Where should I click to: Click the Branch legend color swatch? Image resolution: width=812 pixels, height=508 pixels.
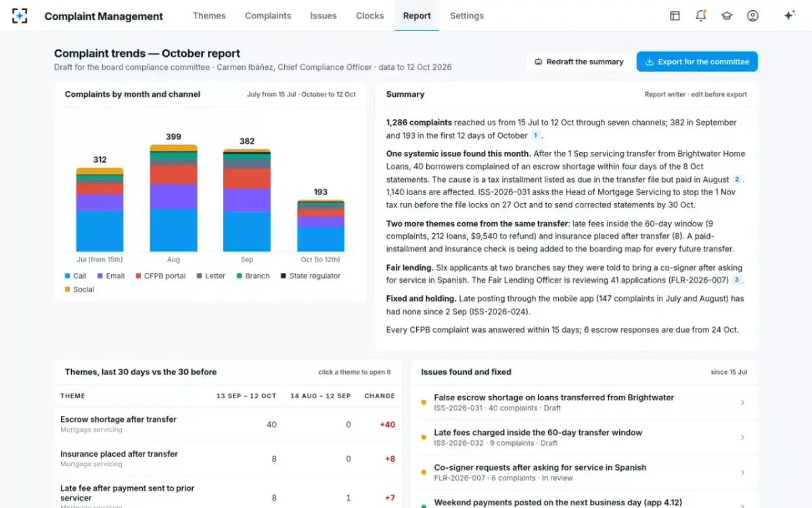point(239,276)
